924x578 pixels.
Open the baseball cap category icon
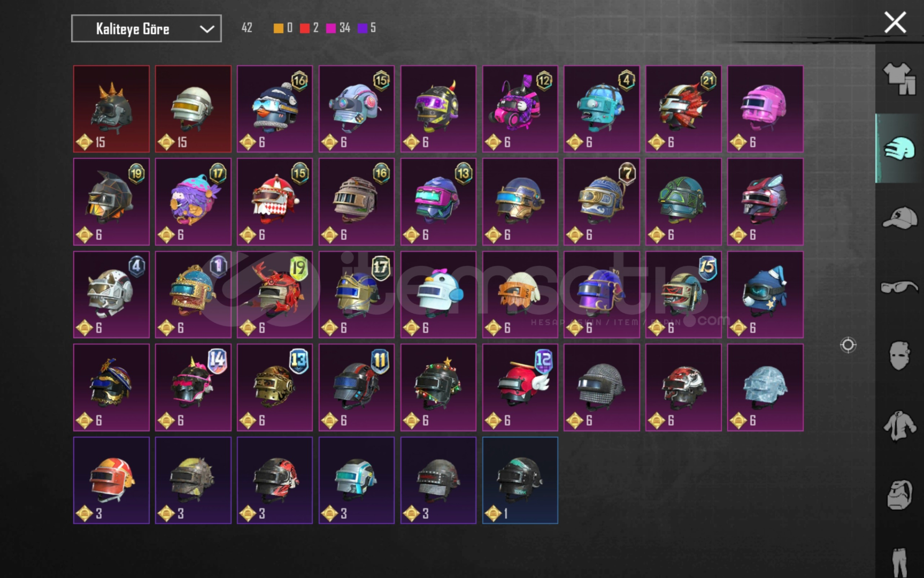(899, 217)
